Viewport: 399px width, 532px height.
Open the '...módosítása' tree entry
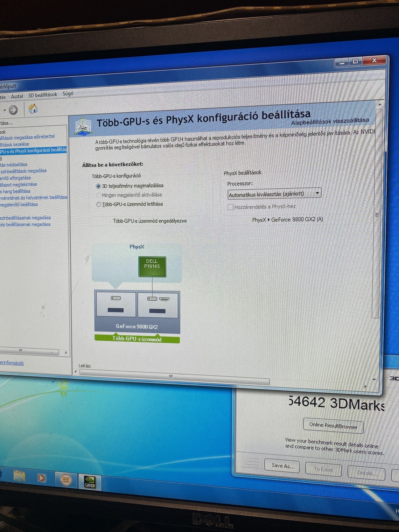(x=14, y=164)
